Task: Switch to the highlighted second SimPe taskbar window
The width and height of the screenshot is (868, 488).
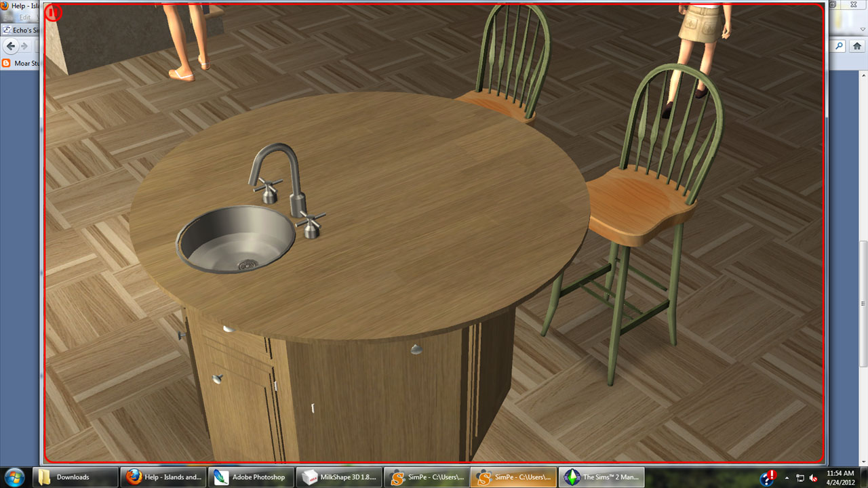Action: (513, 477)
